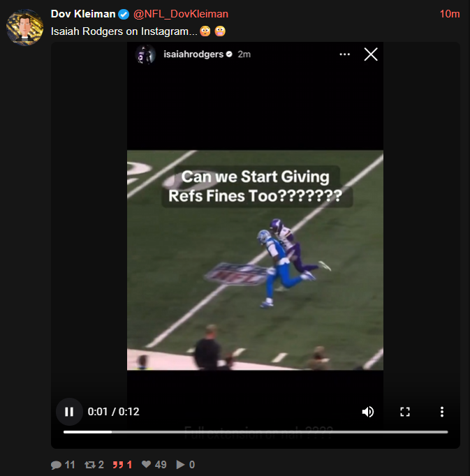Viewport: 470px width, 476px height.
Task: Open the 10m post timestamp
Action: 450,14
